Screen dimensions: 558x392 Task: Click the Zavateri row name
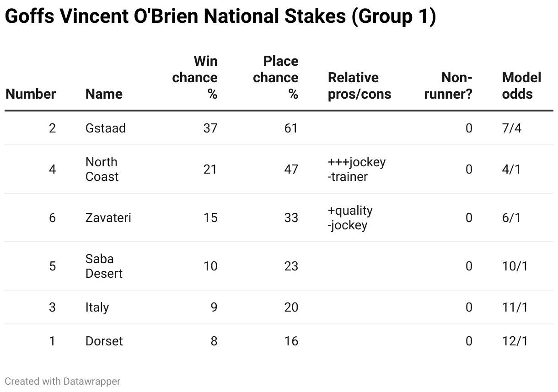tap(108, 217)
